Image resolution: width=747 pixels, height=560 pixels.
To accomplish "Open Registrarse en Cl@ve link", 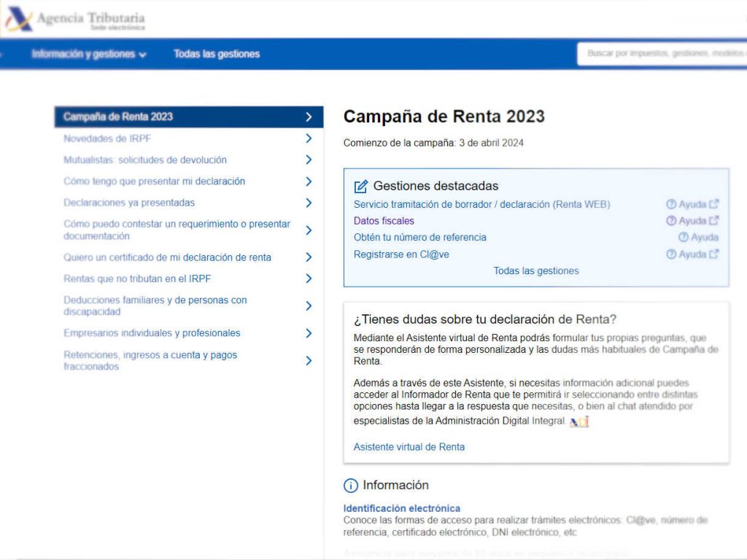I will [401, 254].
